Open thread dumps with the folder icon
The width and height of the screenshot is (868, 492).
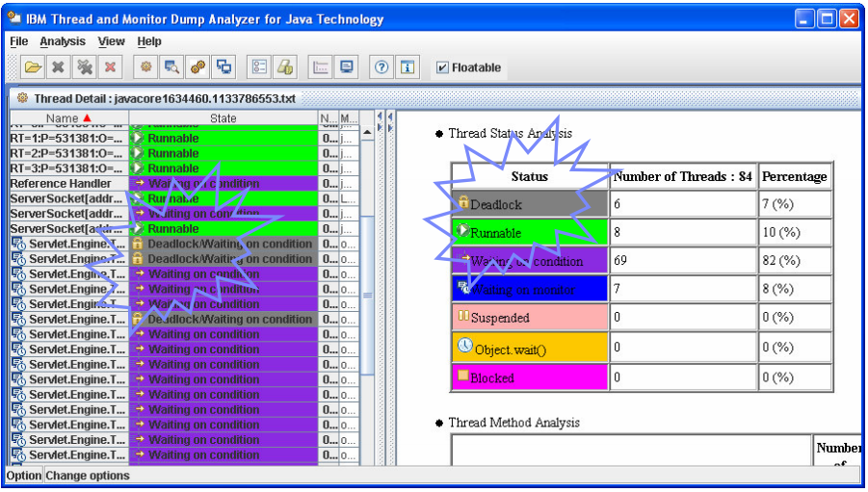[33, 67]
